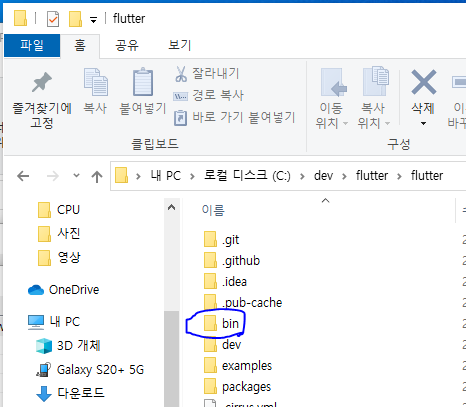Click the address bar folder icon
Image resolution: width=466 pixels, height=407 pixels.
click(x=122, y=175)
